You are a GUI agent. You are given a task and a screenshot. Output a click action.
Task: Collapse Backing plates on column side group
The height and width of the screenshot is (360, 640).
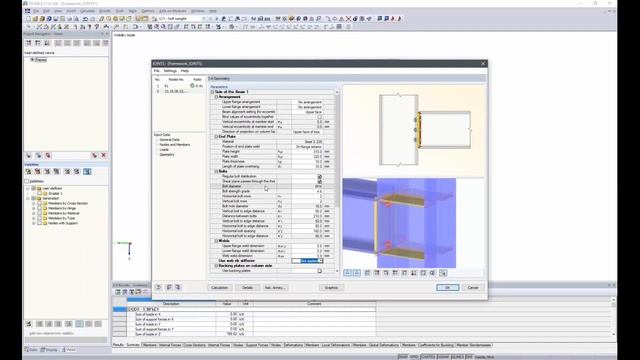coord(216,266)
